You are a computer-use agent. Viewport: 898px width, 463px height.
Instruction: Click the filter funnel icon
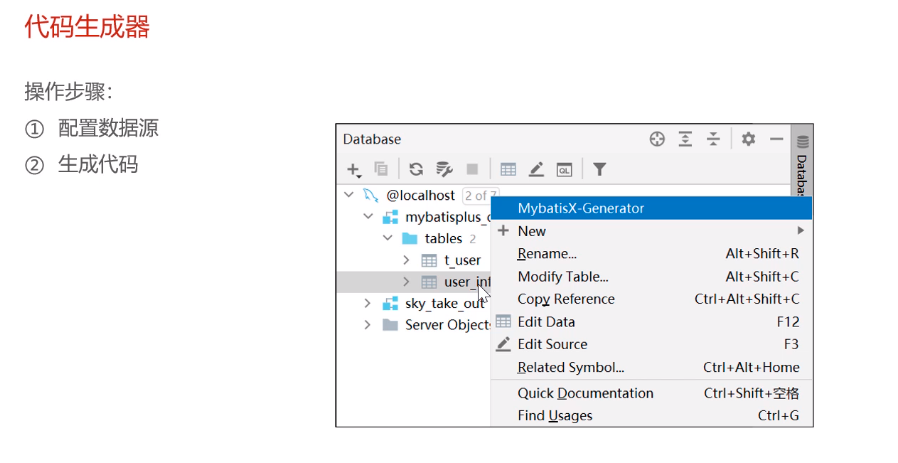coord(599,169)
